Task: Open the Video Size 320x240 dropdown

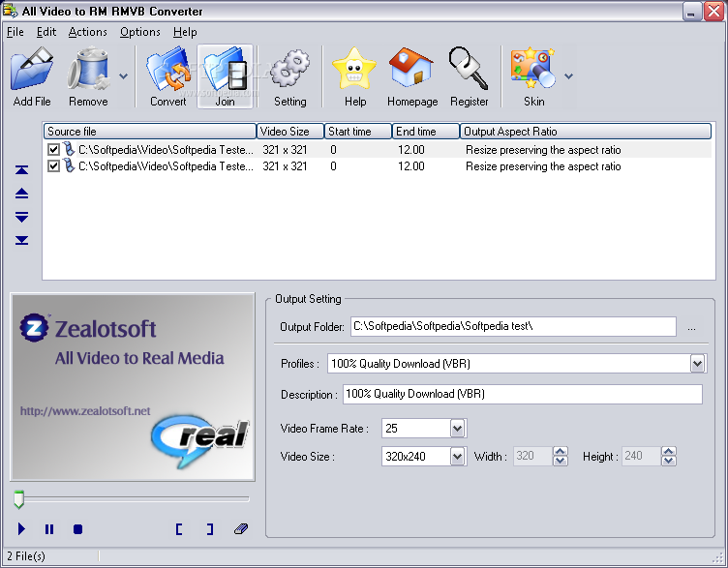Action: tap(457, 457)
